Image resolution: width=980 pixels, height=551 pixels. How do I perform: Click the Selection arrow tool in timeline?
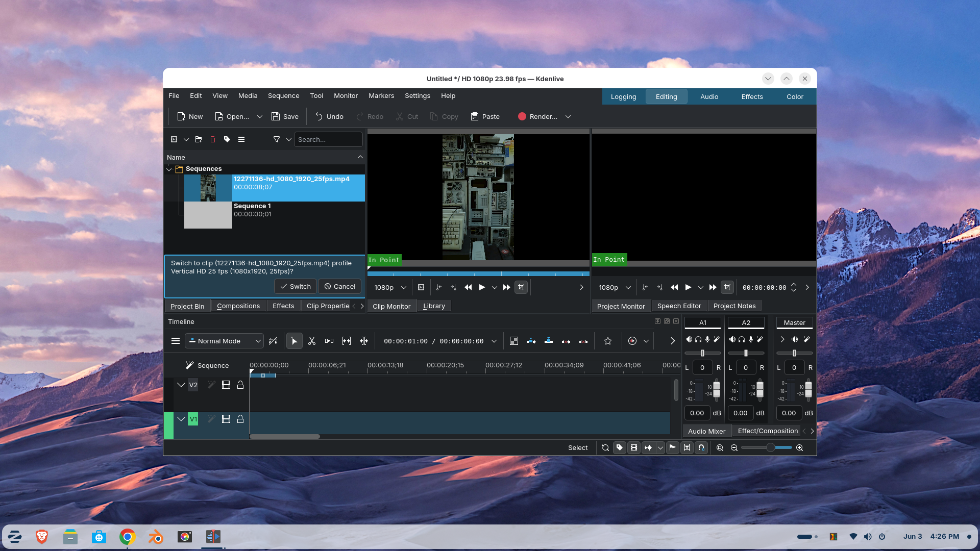(x=295, y=341)
